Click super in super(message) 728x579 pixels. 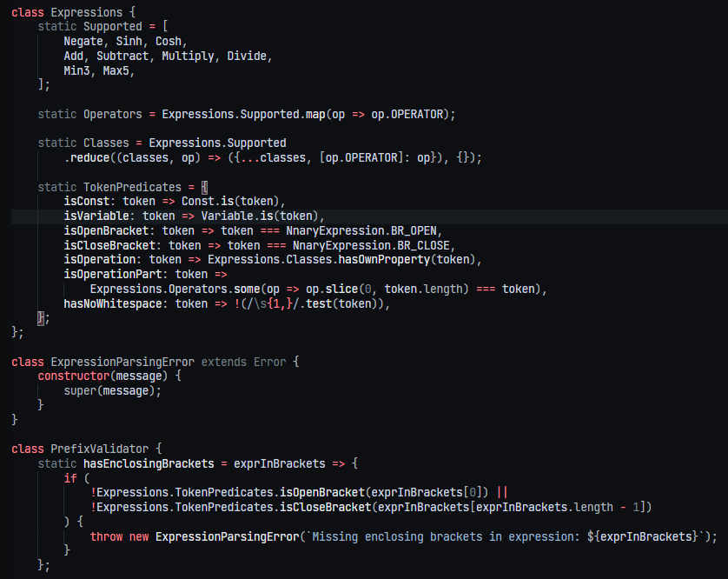pos(80,391)
